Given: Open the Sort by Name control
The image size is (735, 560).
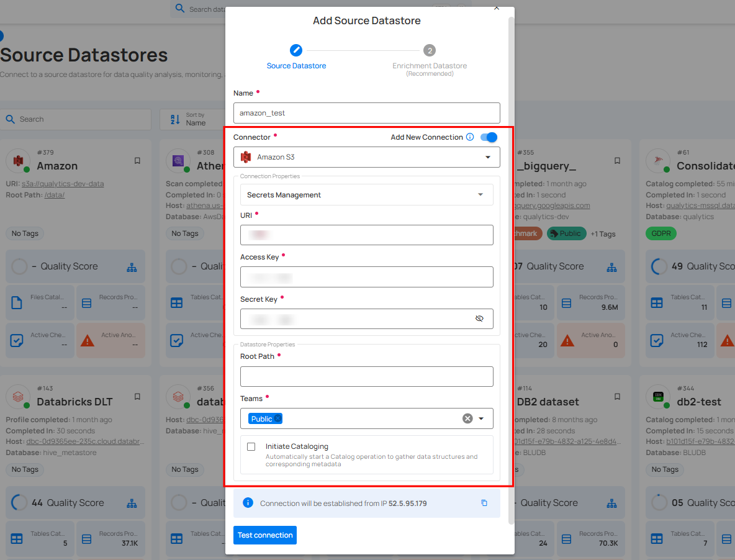Looking at the screenshot, I should pos(189,119).
